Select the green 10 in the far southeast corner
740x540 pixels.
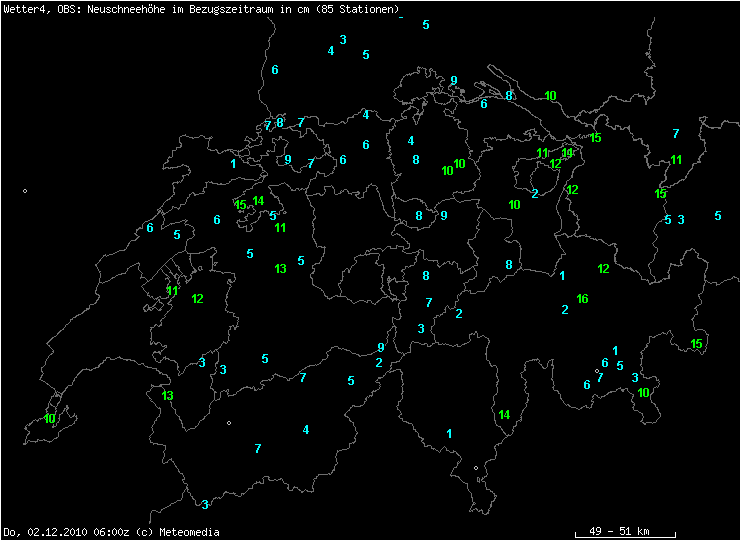(644, 393)
